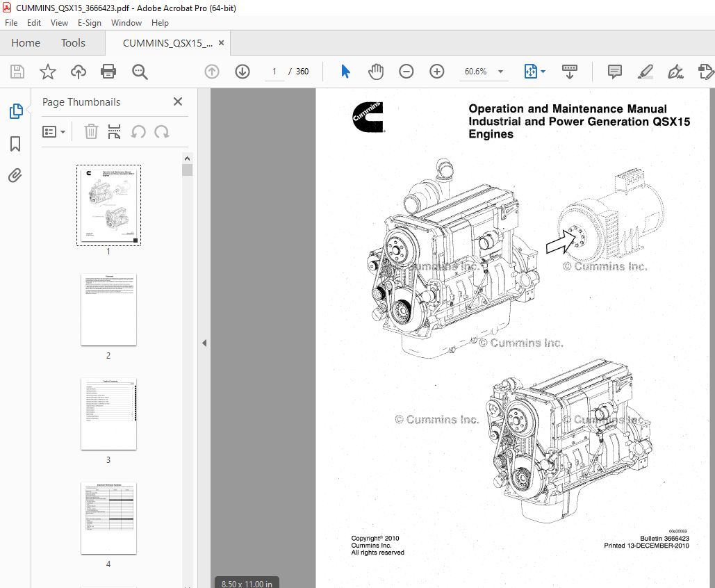This screenshot has height=588, width=715.
Task: Zoom in with plus button
Action: [437, 72]
